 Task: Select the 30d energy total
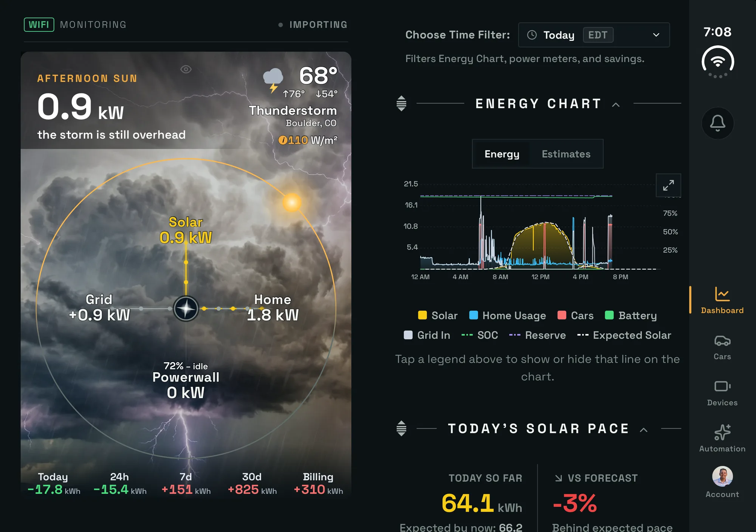(x=252, y=484)
